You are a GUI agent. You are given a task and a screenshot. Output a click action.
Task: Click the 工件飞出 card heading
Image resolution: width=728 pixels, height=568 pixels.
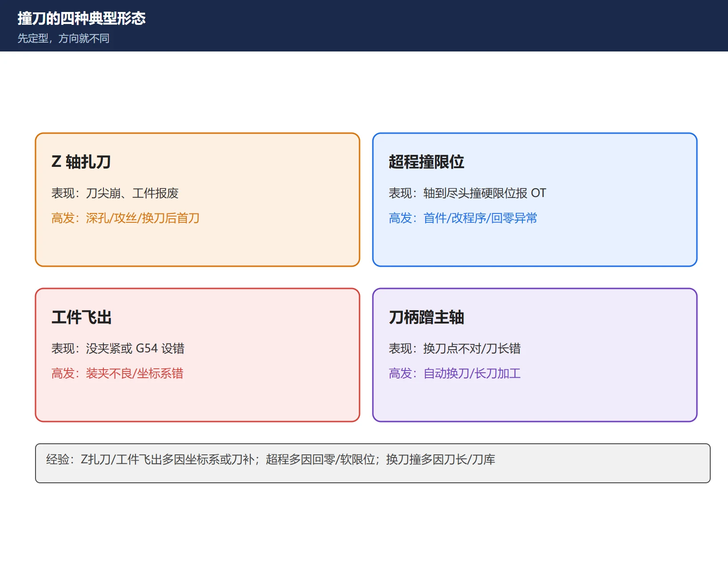click(82, 317)
